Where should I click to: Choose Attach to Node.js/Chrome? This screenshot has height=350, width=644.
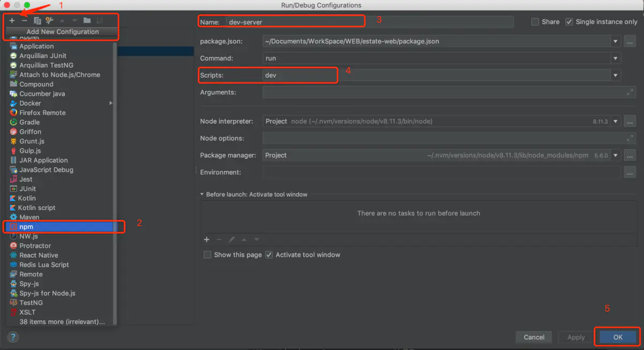(x=59, y=75)
